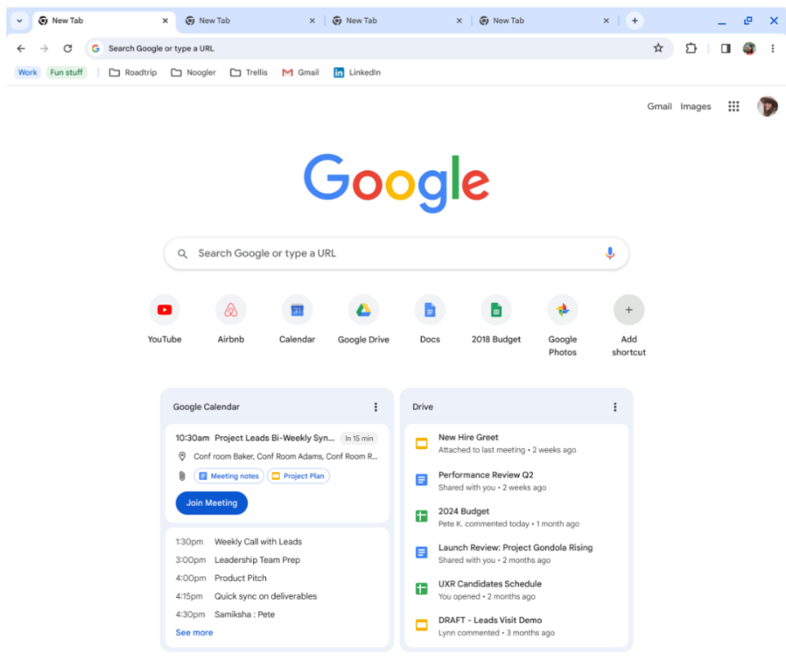Open the Fun stuff bookmark group
The image size is (786, 672).
(66, 72)
